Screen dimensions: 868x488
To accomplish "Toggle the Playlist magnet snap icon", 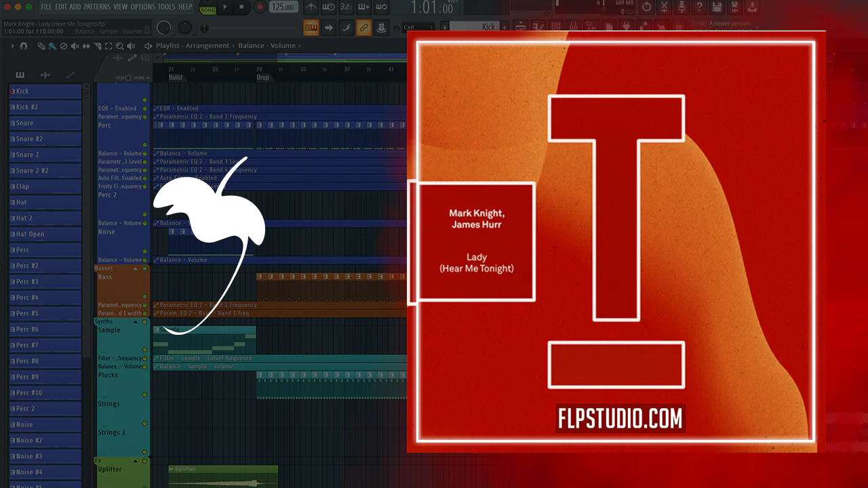I will pyautogui.click(x=24, y=46).
